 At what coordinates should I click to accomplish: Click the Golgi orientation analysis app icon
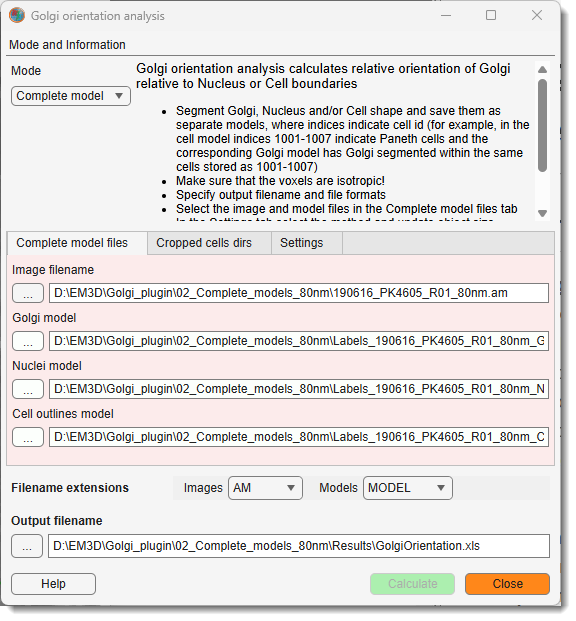[17, 15]
